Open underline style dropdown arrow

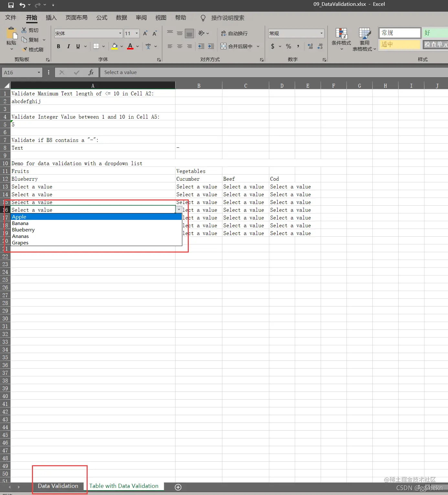click(85, 46)
